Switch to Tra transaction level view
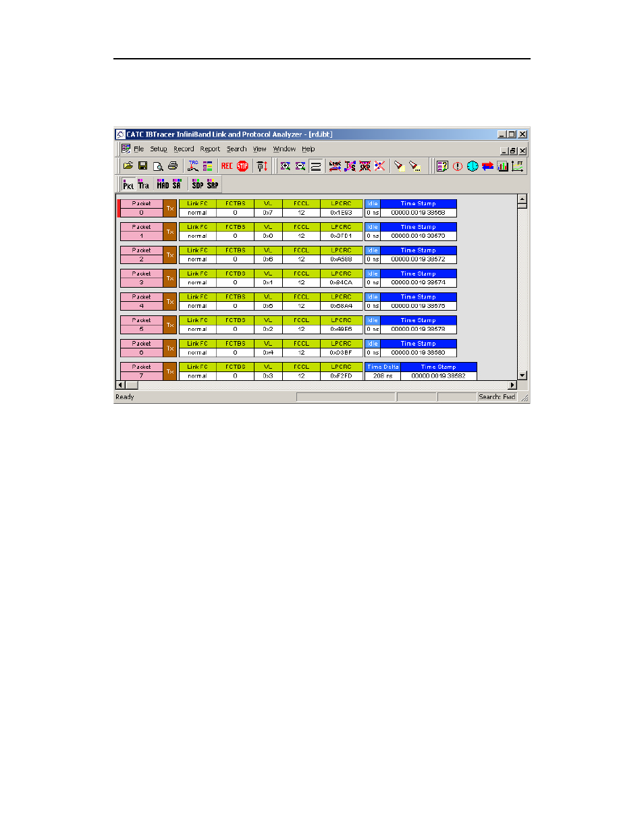 tap(144, 184)
